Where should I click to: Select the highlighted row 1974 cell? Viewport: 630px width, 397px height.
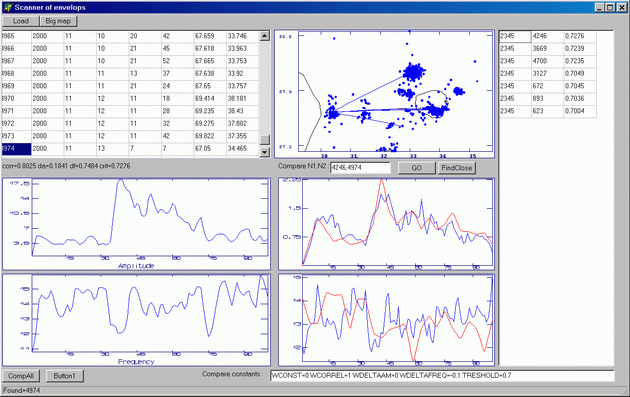click(x=16, y=149)
